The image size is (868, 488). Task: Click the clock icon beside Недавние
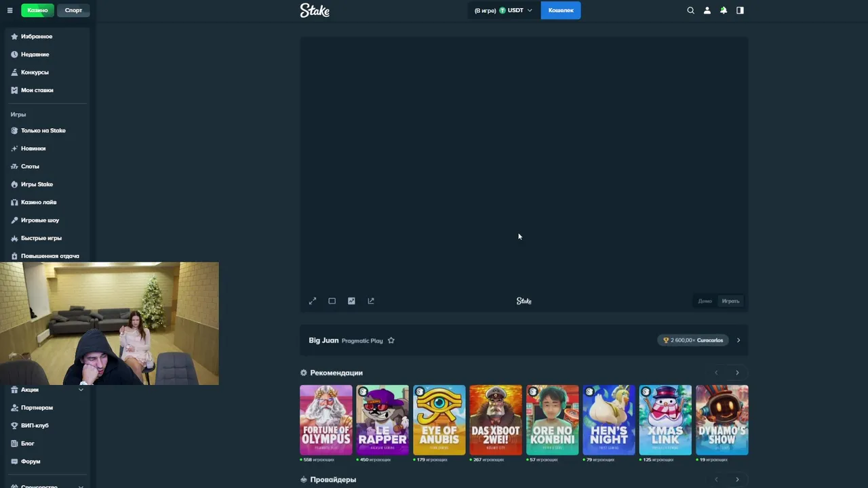(14, 54)
